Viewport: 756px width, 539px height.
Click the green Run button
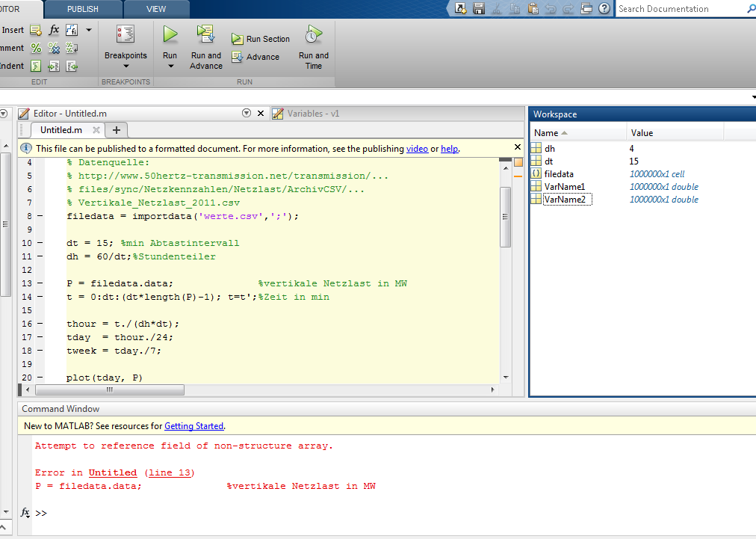170,34
